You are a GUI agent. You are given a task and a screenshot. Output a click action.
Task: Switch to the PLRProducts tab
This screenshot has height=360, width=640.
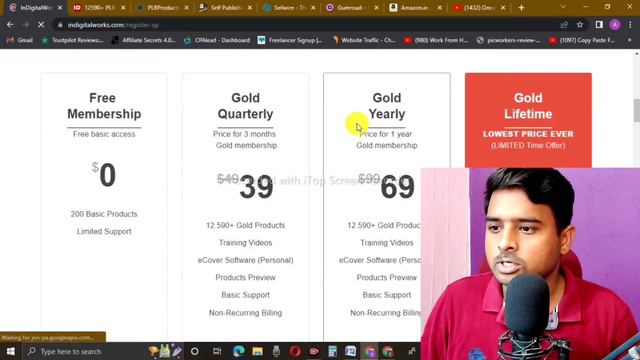(162, 7)
